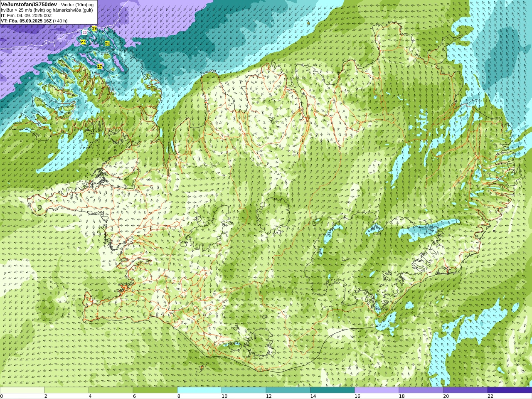Click the Veðurstofan/IS750dev title text
This screenshot has width=532, height=399.
click(x=29, y=4)
